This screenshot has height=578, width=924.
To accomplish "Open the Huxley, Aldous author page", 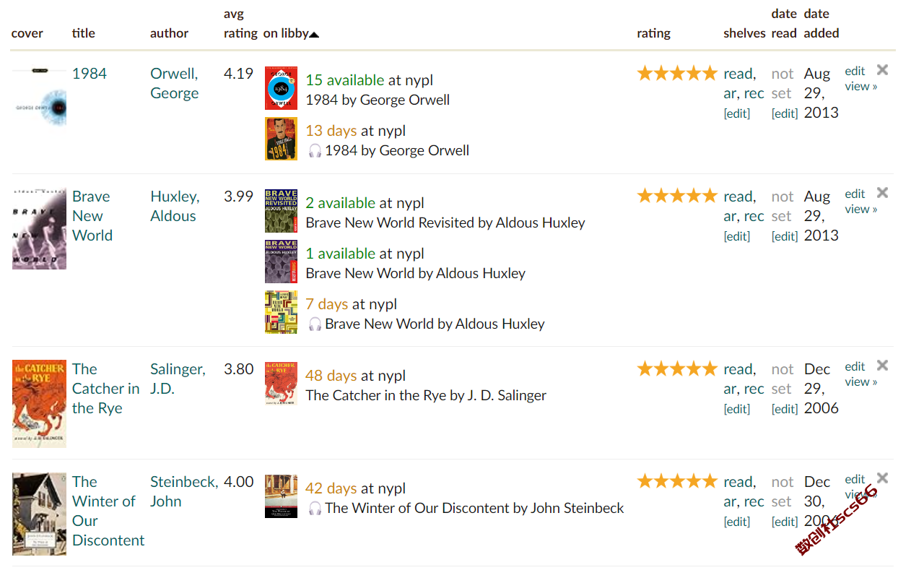I will 175,206.
